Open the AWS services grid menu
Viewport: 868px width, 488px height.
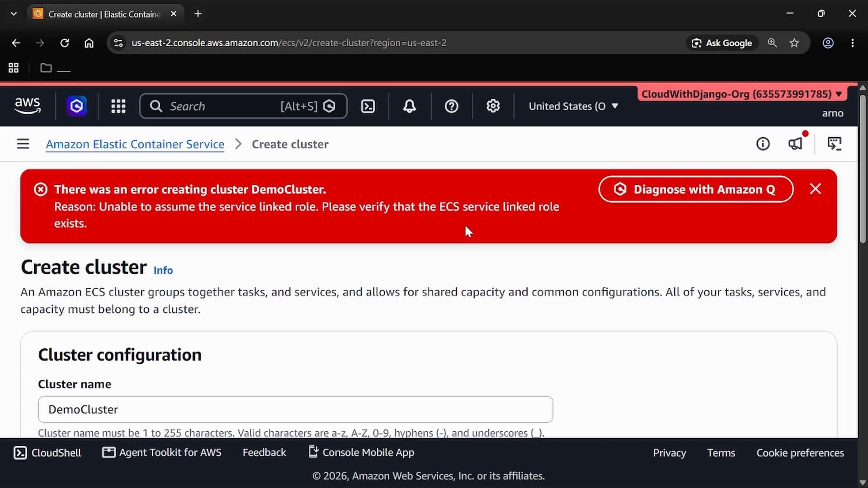118,106
